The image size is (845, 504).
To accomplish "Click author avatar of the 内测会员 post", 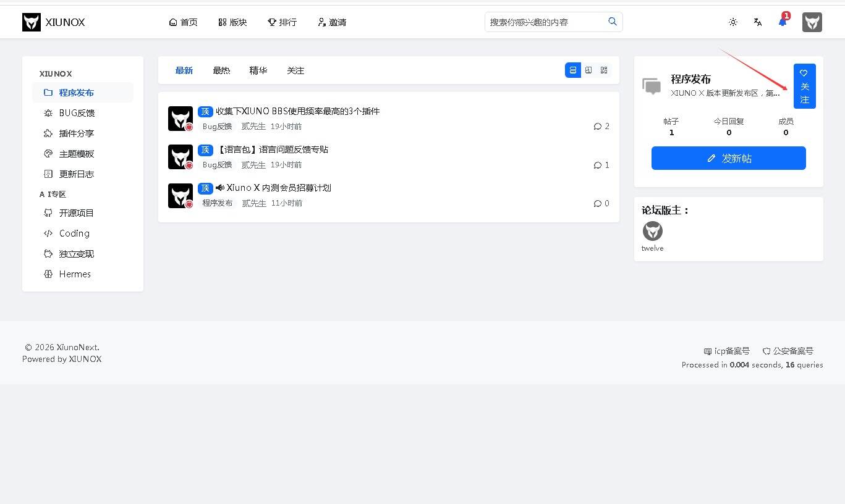I will 180,195.
